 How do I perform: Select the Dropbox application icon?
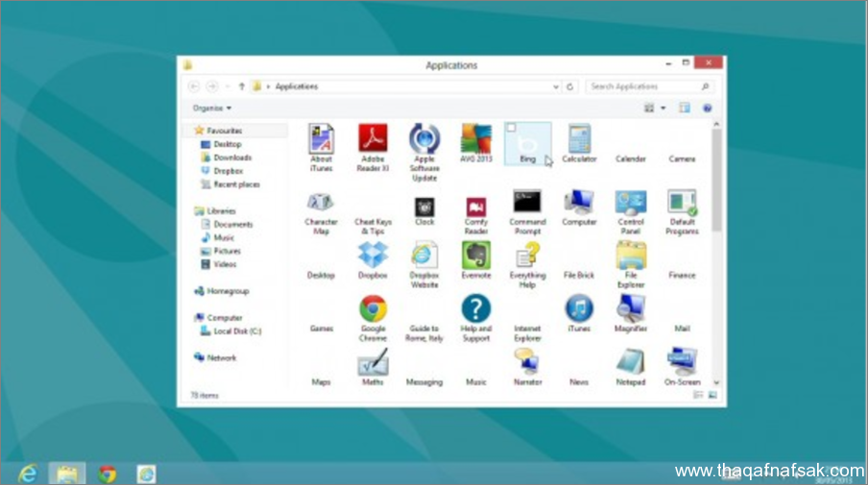pyautogui.click(x=373, y=255)
